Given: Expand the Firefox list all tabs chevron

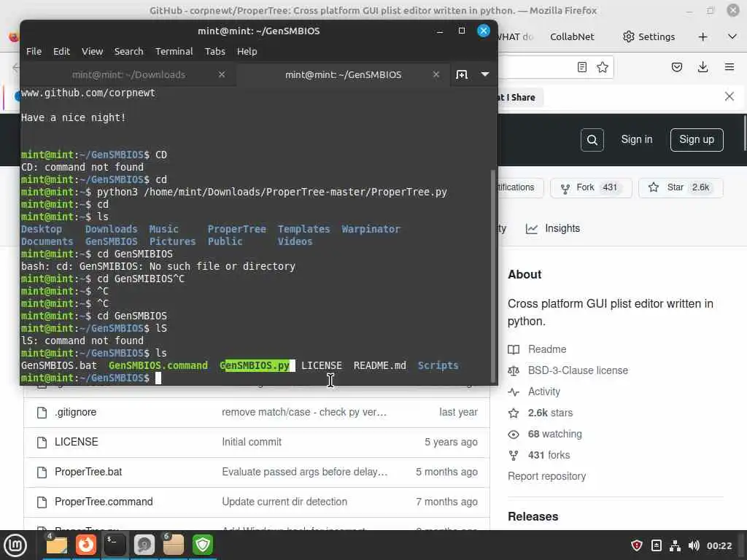Looking at the screenshot, I should pos(732,36).
